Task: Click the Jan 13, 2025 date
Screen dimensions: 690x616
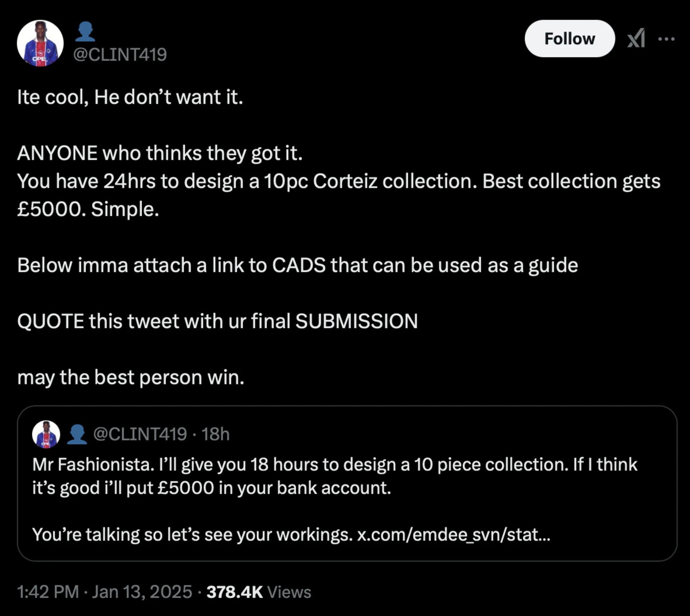Action: (x=142, y=592)
